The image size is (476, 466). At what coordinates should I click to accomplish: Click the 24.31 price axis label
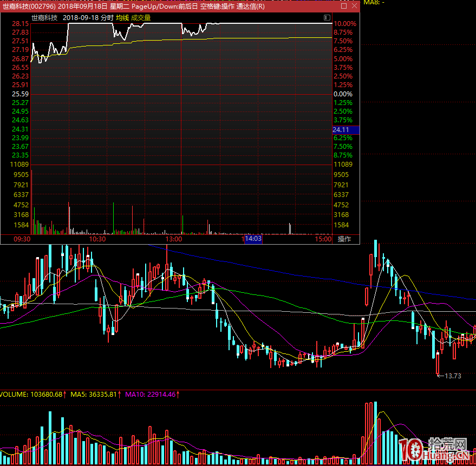21,129
